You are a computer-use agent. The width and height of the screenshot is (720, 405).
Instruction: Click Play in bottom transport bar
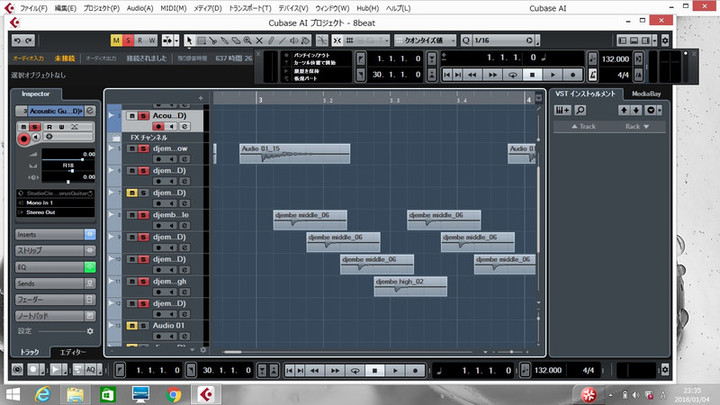tap(395, 371)
